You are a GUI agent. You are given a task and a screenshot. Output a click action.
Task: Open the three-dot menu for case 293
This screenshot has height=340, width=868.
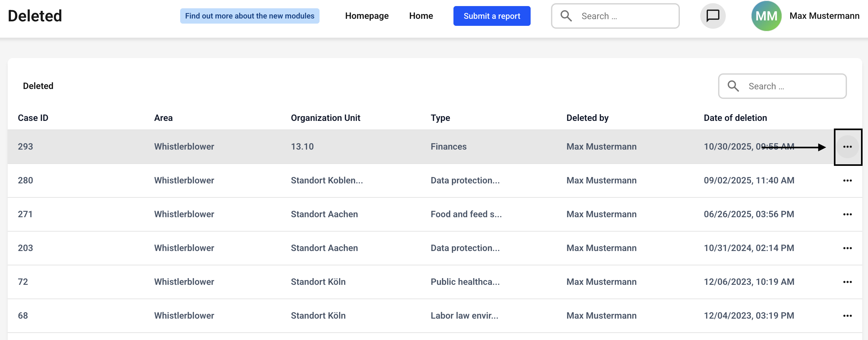coord(847,147)
